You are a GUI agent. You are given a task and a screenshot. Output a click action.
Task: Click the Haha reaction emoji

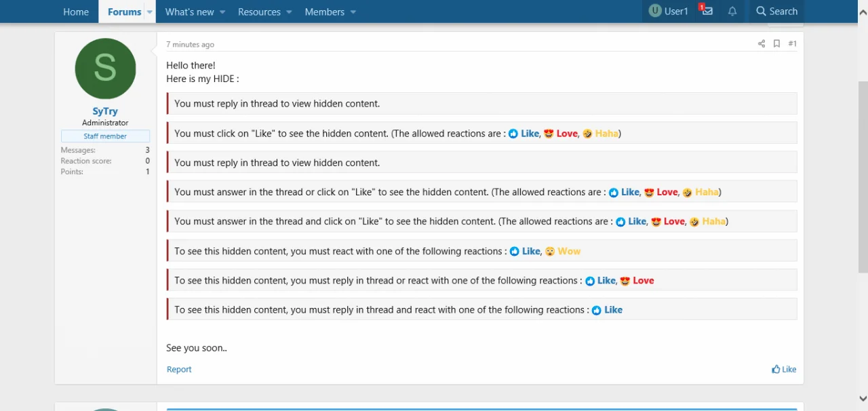click(587, 134)
